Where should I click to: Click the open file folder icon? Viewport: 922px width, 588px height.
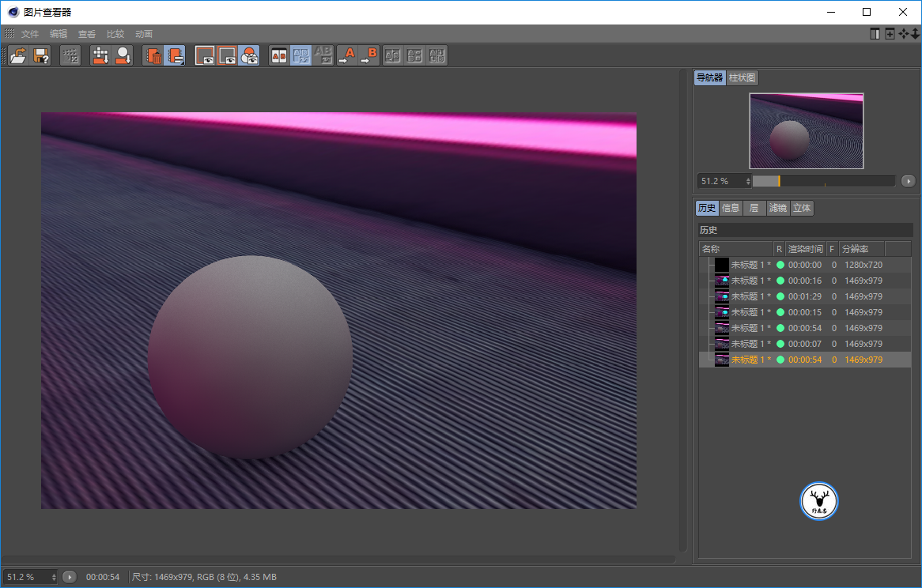tap(18, 55)
